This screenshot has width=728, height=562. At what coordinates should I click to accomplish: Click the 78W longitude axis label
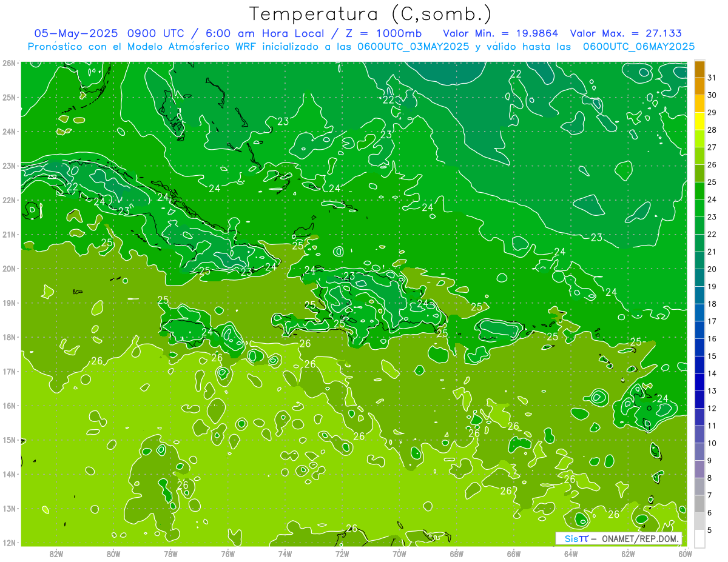170,554
